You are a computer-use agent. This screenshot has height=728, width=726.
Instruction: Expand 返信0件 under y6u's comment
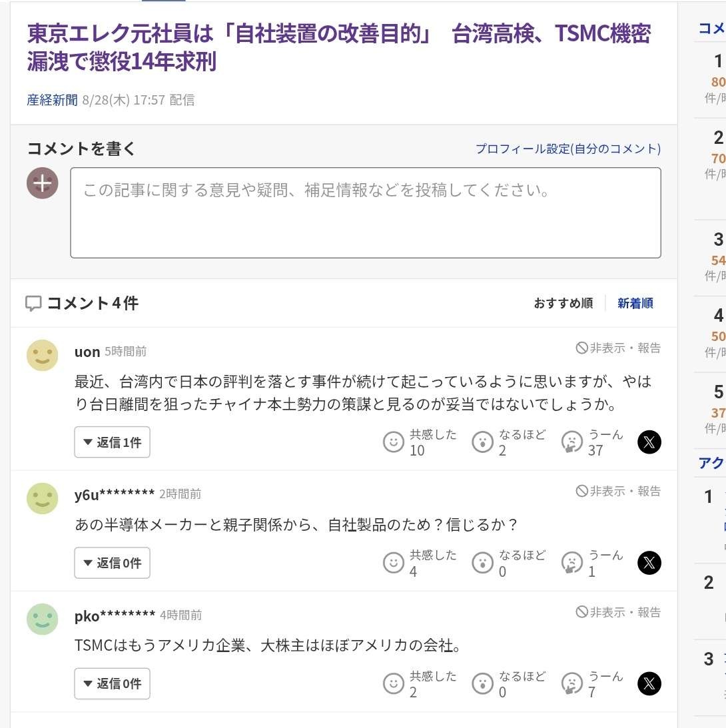[x=112, y=563]
